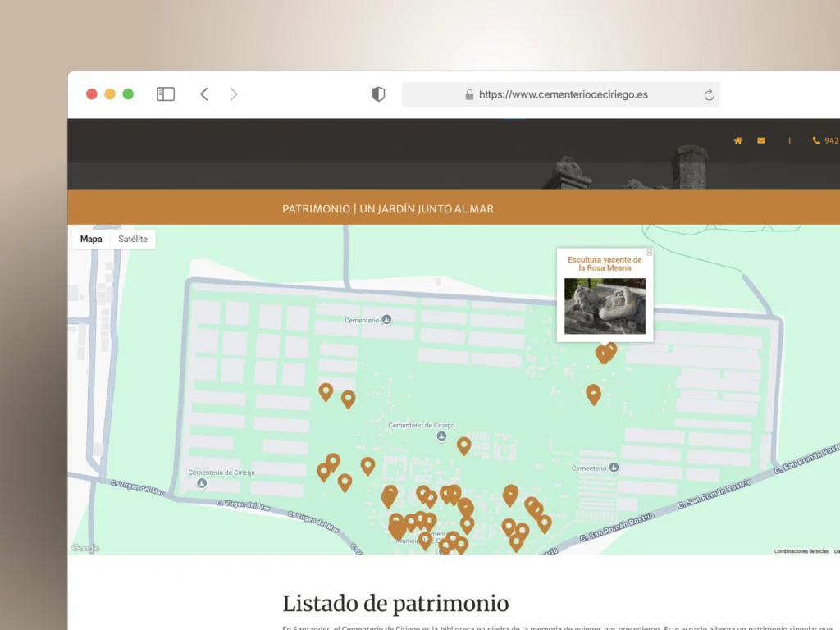The height and width of the screenshot is (630, 840).
Task: Go forward with the right chevron
Action: tap(234, 94)
